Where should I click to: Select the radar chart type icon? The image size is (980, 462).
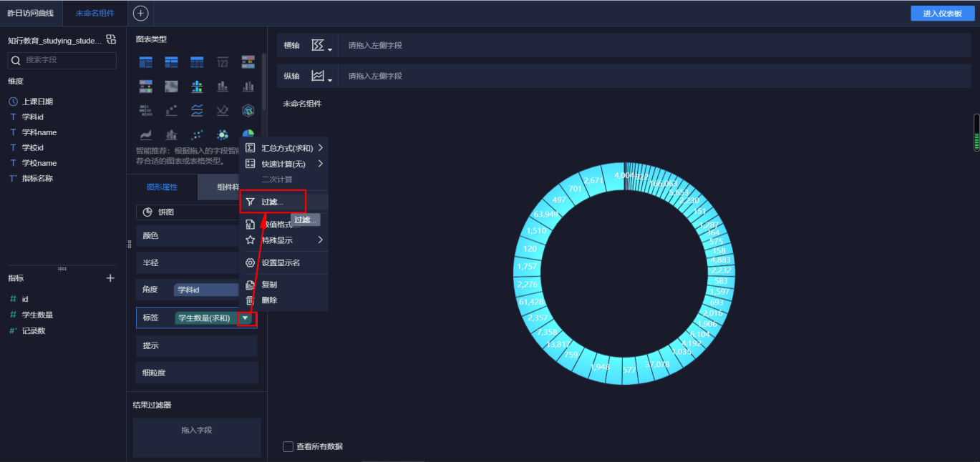(248, 110)
